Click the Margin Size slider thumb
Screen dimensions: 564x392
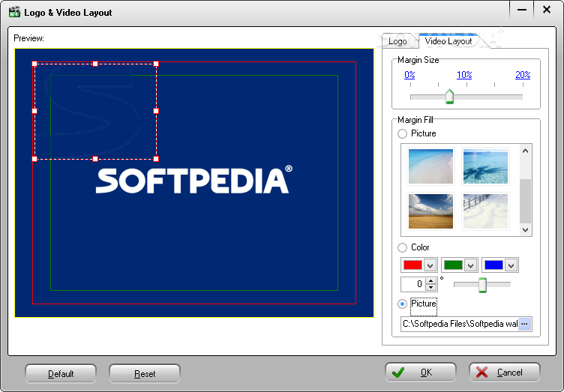coord(449,97)
